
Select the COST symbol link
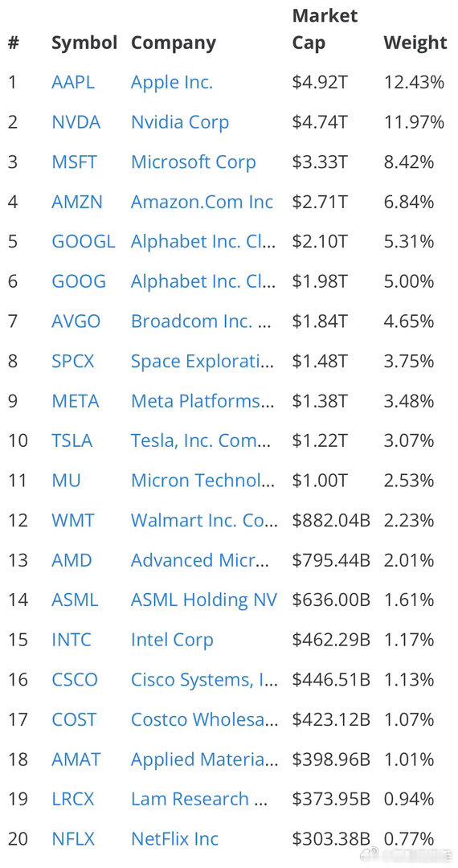pyautogui.click(x=74, y=720)
